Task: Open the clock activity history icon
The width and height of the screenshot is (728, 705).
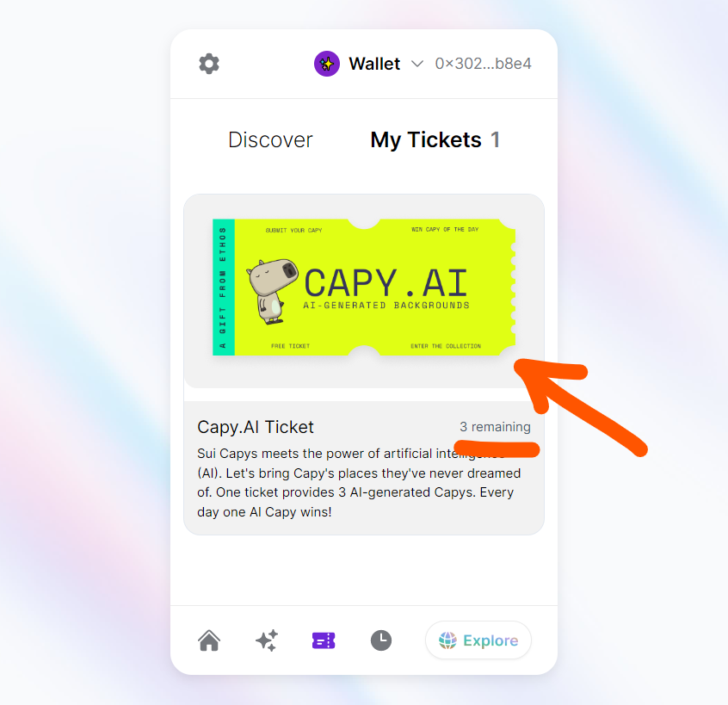Action: coord(381,640)
